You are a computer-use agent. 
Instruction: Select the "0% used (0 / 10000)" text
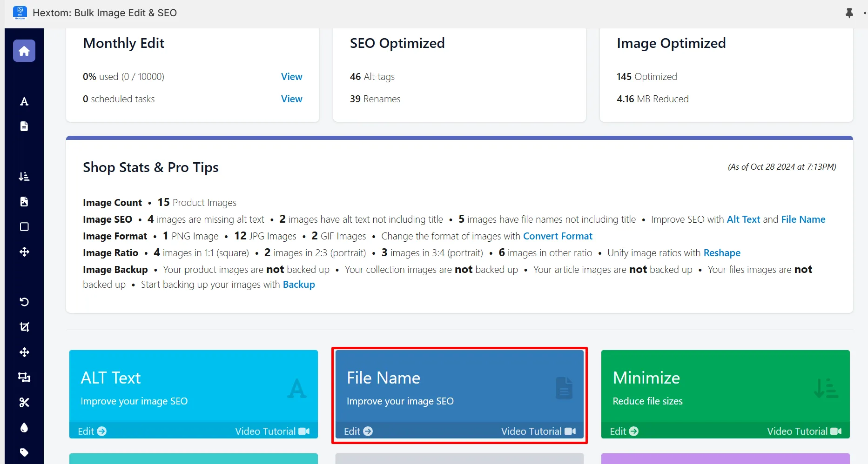124,77
